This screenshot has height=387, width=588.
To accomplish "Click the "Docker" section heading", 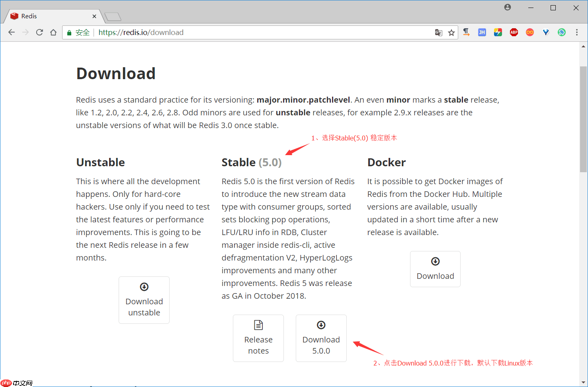I will tap(387, 162).
